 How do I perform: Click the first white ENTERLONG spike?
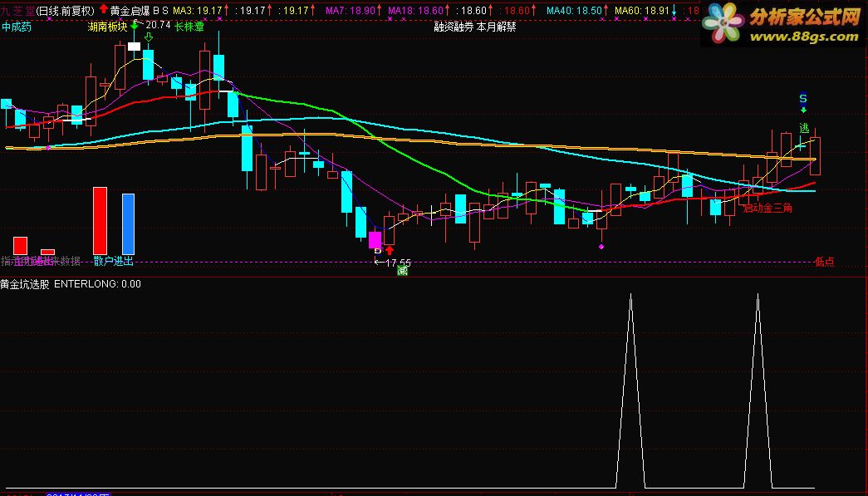pos(630,390)
